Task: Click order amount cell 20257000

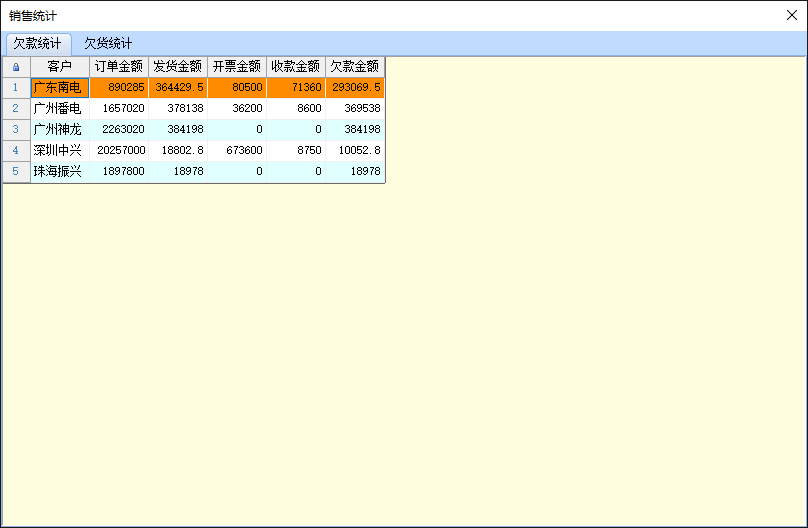Action: click(x=119, y=151)
